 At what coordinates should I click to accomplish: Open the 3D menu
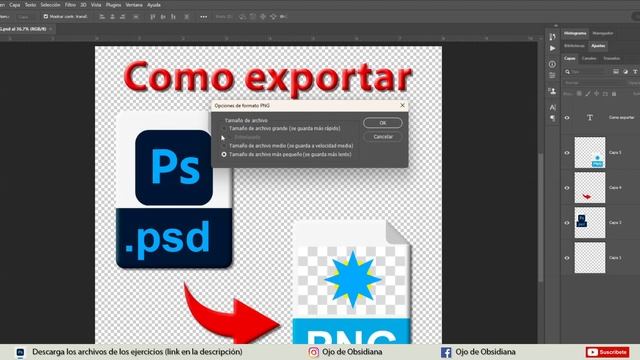click(83, 5)
